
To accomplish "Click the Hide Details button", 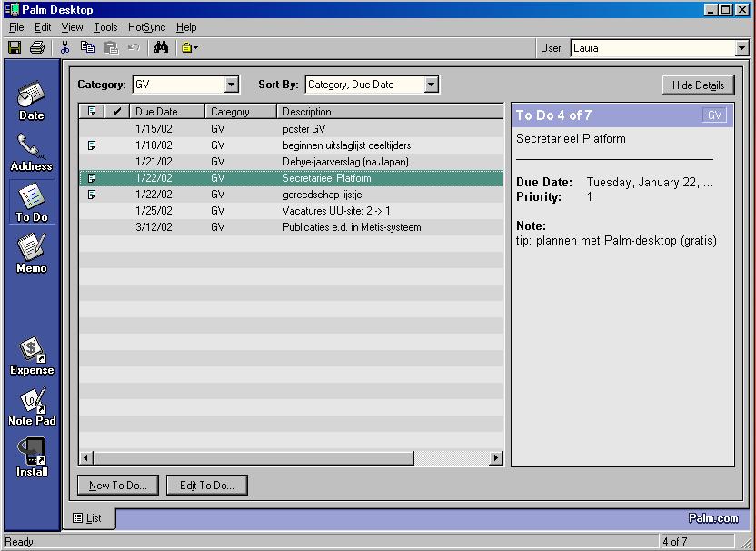I will pyautogui.click(x=698, y=85).
